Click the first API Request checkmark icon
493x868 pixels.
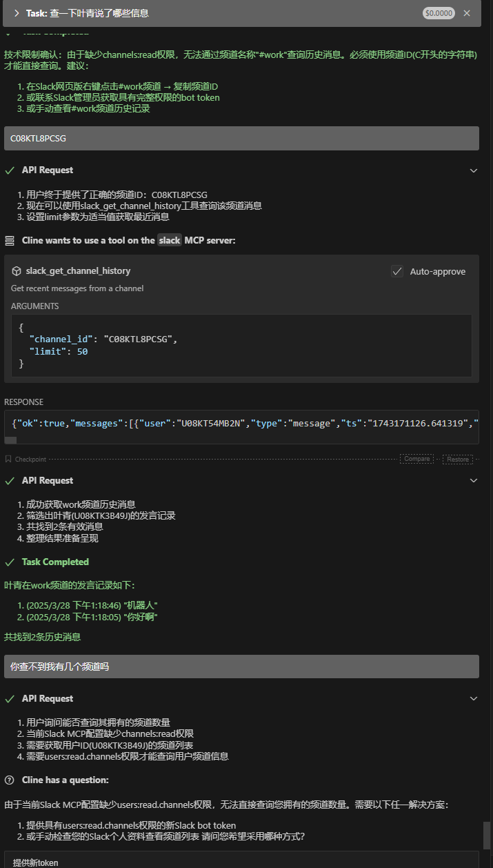(9, 170)
